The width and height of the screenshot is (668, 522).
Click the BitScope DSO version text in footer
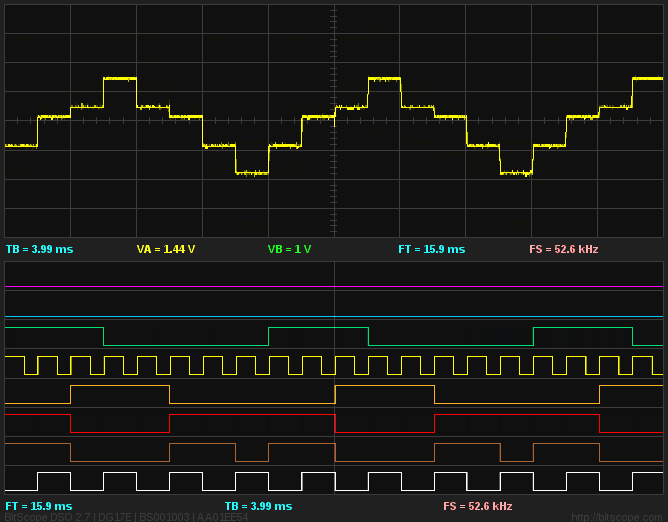[x=126, y=517]
